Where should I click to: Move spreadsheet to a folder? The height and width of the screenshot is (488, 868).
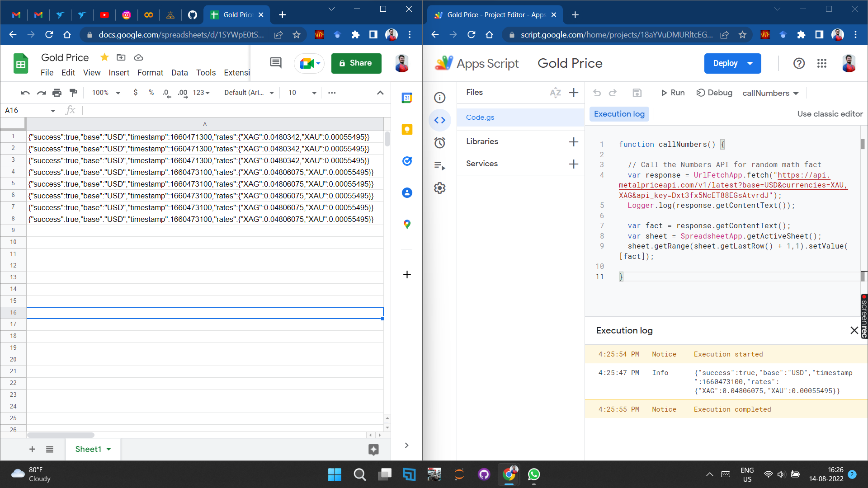(x=121, y=57)
